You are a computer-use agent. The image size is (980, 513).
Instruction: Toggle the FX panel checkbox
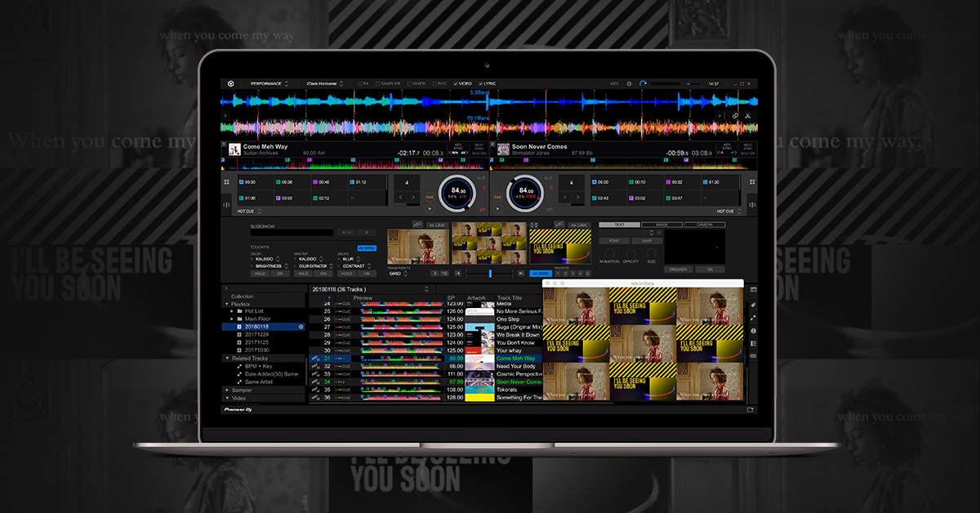click(359, 83)
